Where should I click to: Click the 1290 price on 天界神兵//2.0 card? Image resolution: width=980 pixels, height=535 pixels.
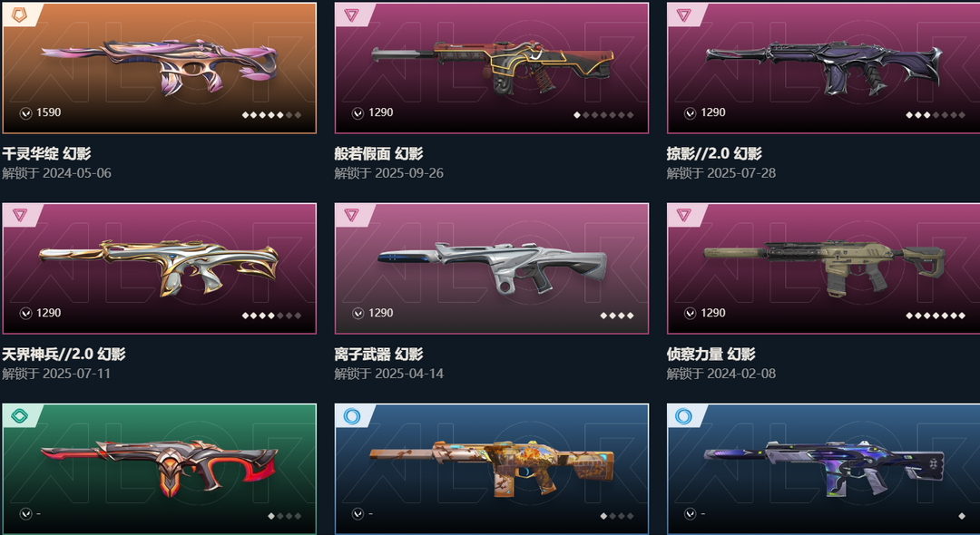[48, 313]
